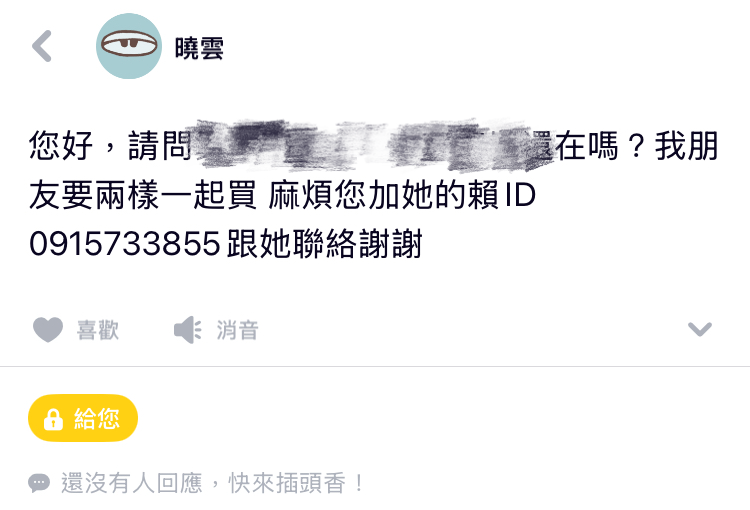
Task: Tap the comment bubble icon
Action: pyautogui.click(x=39, y=483)
